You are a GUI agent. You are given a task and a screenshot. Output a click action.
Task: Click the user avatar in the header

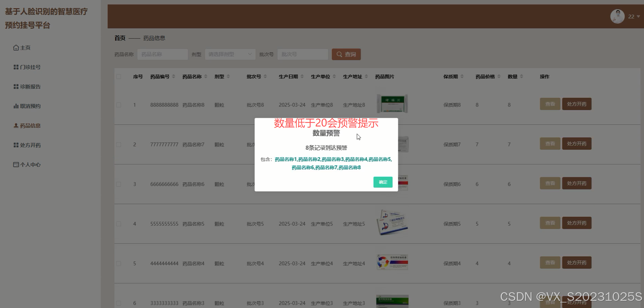pyautogui.click(x=617, y=16)
